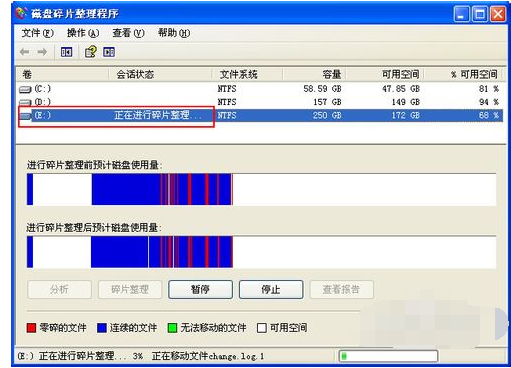Open the 操作(A) menu
The height and width of the screenshot is (368, 511).
83,33
